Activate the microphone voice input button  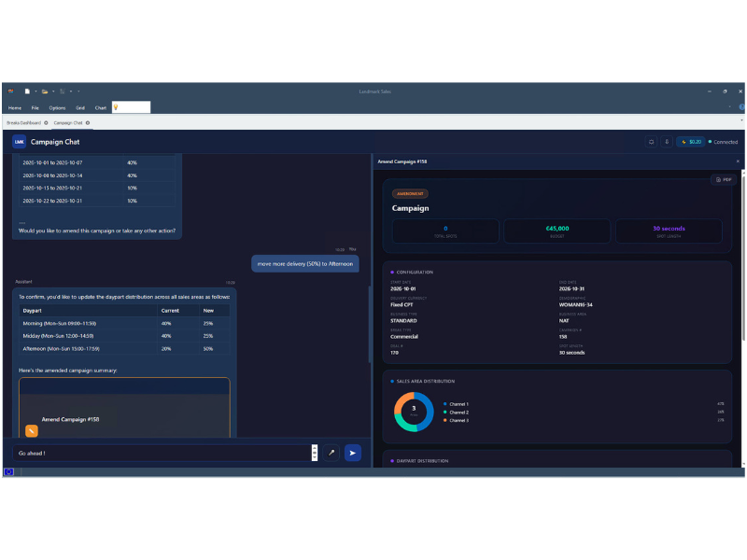point(331,453)
